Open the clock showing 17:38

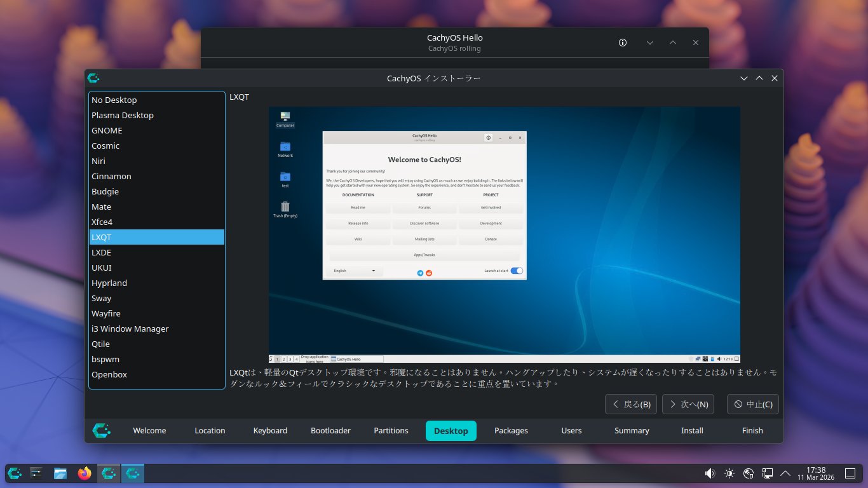815,473
